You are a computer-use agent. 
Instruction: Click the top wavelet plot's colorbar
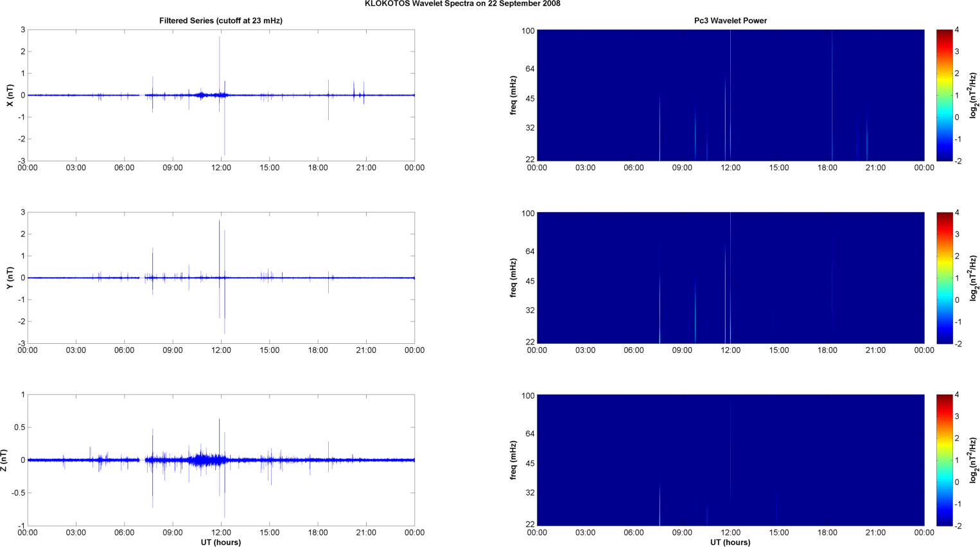click(943, 95)
